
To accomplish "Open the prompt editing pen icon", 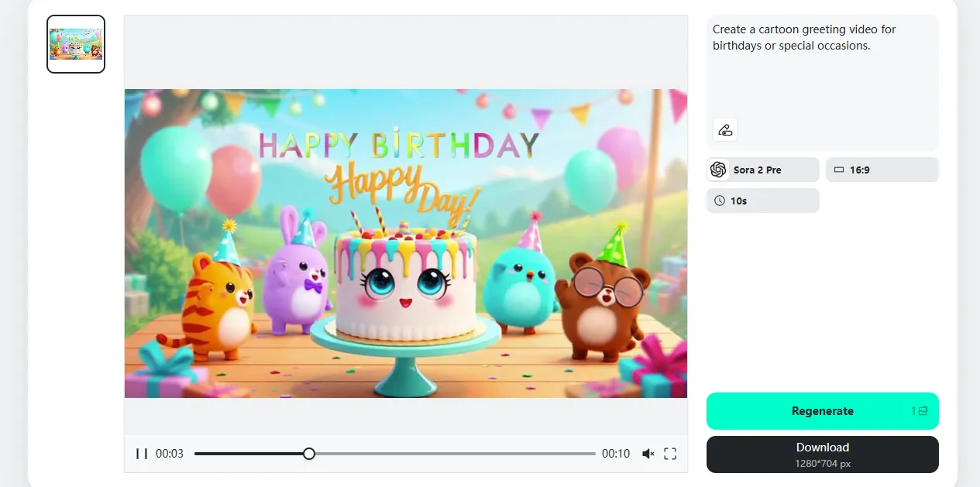I will point(724,129).
